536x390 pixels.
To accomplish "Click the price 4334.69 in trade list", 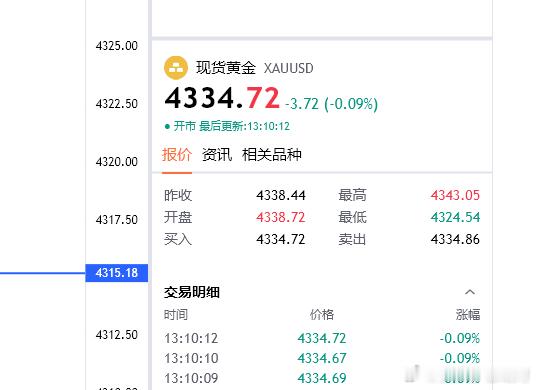I will coord(322,378).
